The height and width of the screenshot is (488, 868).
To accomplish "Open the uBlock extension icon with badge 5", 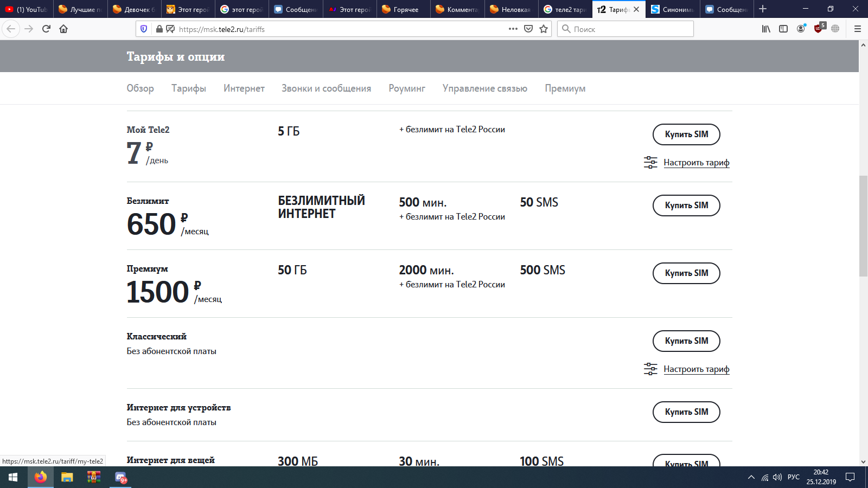I will [x=819, y=28].
